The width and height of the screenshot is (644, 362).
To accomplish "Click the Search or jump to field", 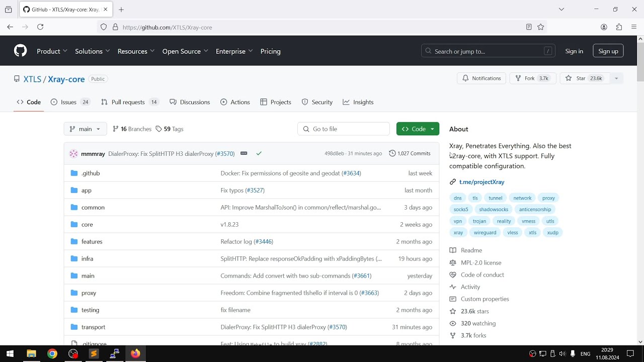I will [488, 51].
